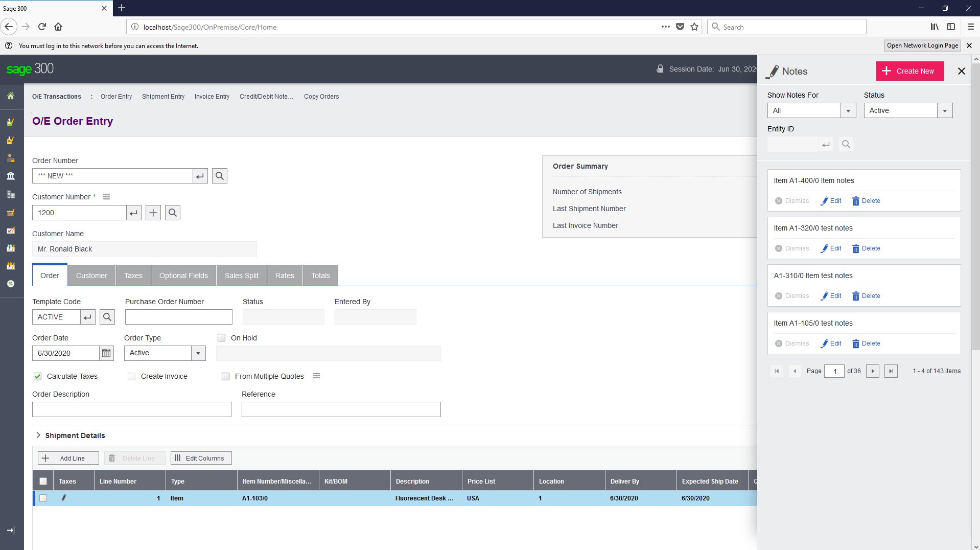The height and width of the screenshot is (550, 980).
Task: Open the Show Notes For dropdown
Action: coord(849,110)
